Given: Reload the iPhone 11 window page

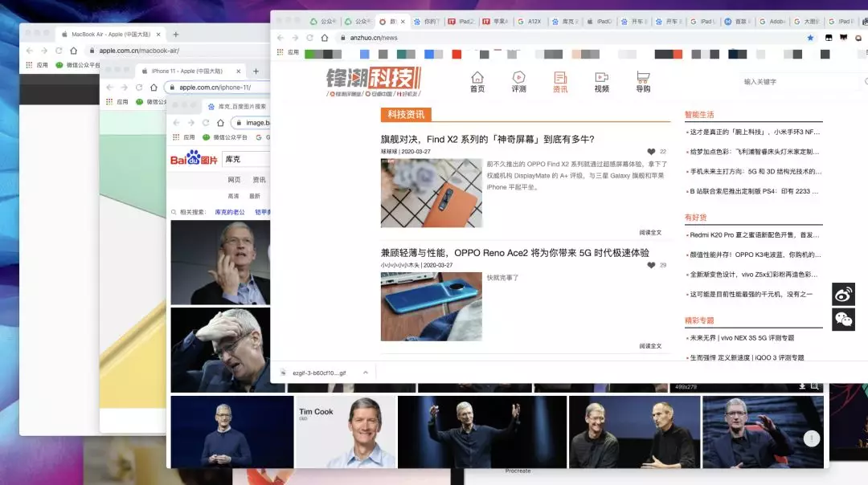Looking at the screenshot, I should 139,88.
